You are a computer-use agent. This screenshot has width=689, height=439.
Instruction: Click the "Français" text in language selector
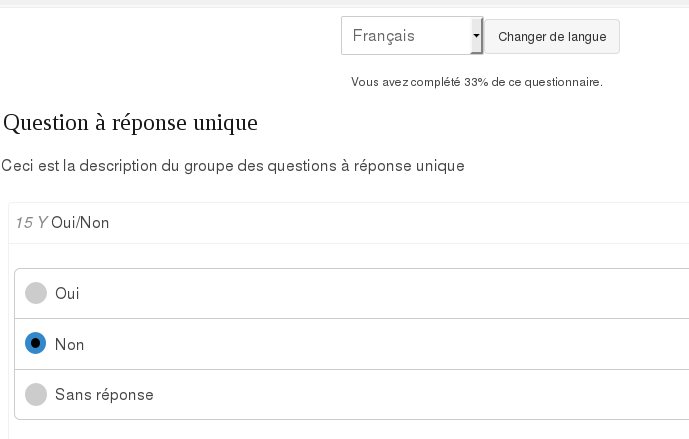[x=384, y=36]
